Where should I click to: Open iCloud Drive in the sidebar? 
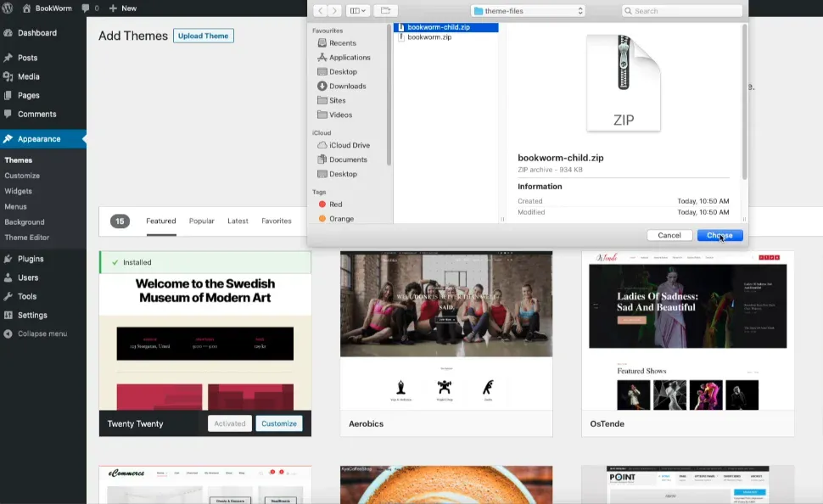click(349, 145)
